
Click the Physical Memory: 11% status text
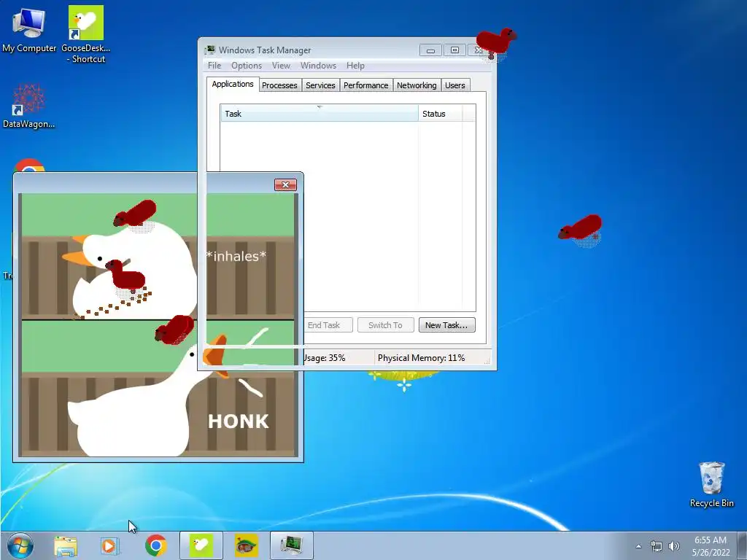(x=421, y=357)
